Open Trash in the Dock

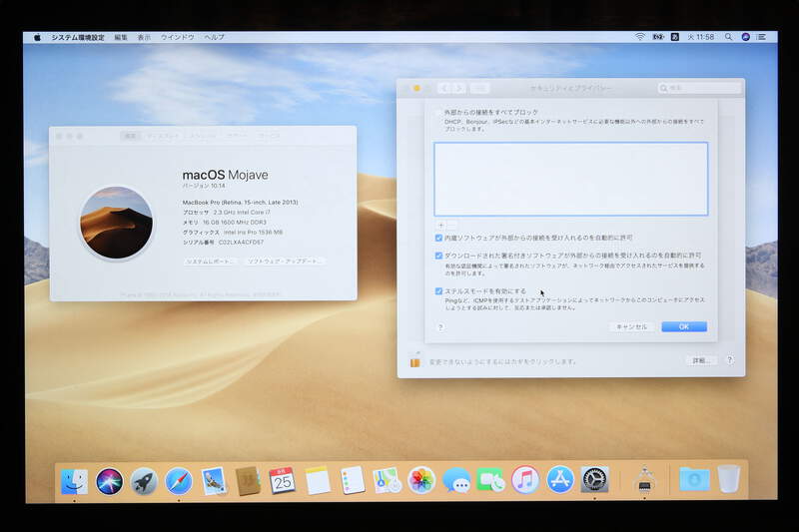coord(729,478)
